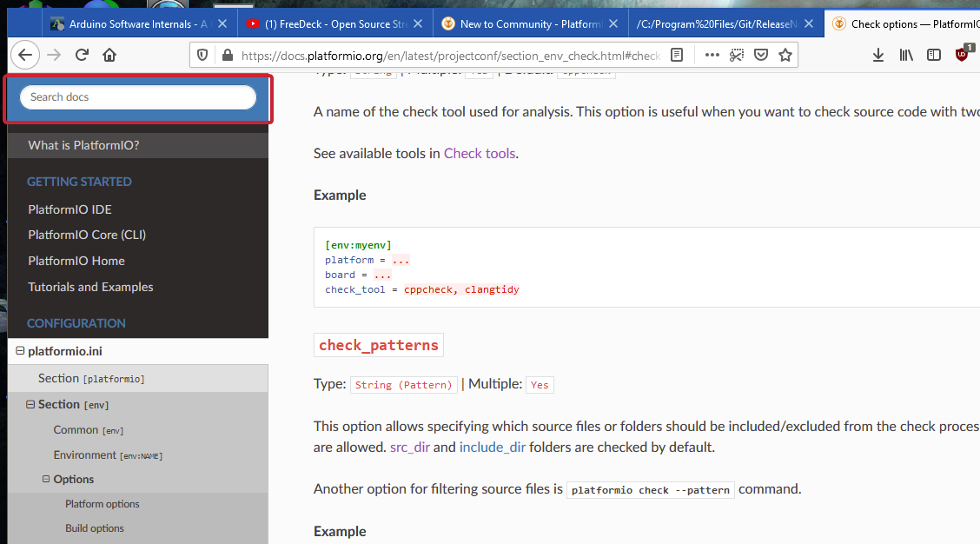Open the uBlock Origin extension icon
This screenshot has height=544, width=980.
963,54
